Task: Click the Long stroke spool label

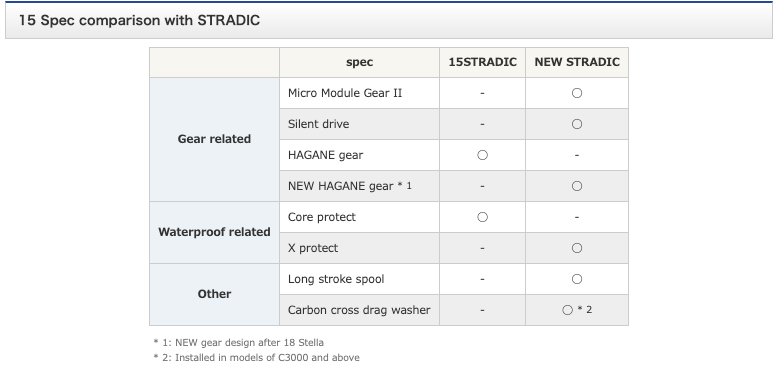Action: (x=336, y=279)
